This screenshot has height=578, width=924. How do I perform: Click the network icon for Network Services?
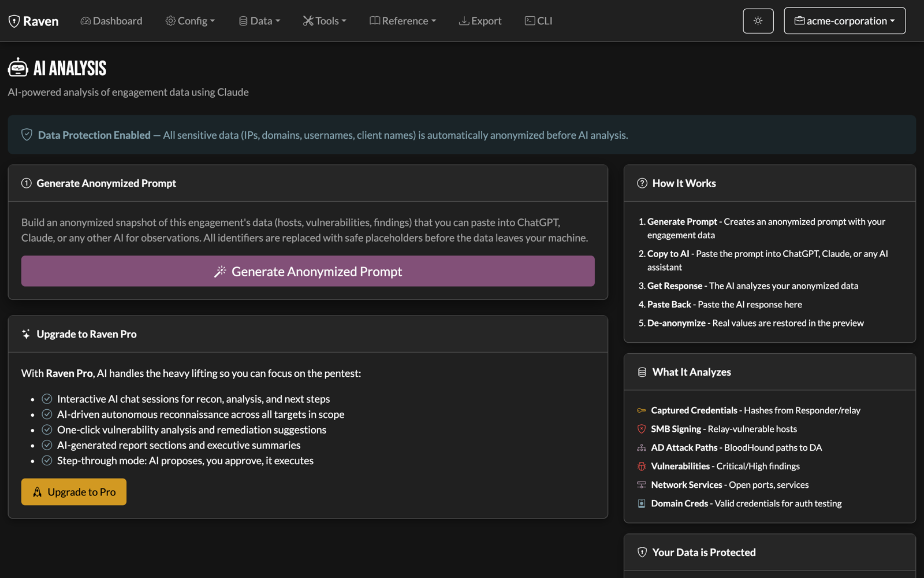pyautogui.click(x=642, y=485)
